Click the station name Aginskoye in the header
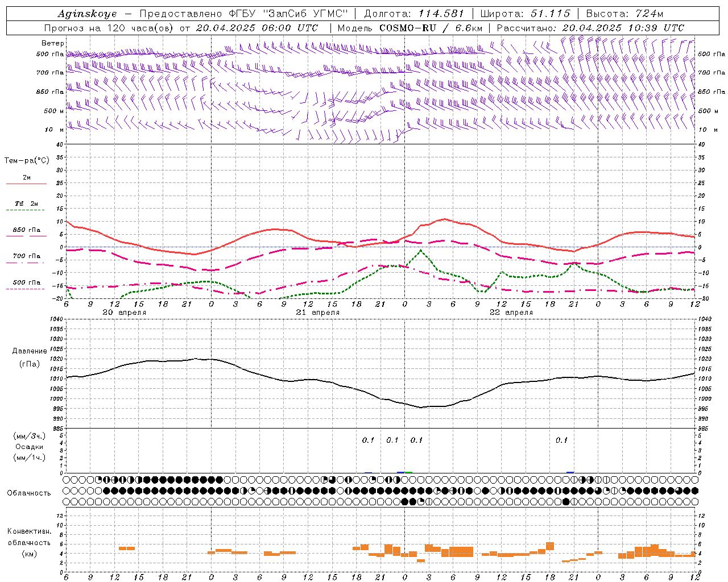Image resolution: width=728 pixels, height=582 pixels. (x=88, y=14)
